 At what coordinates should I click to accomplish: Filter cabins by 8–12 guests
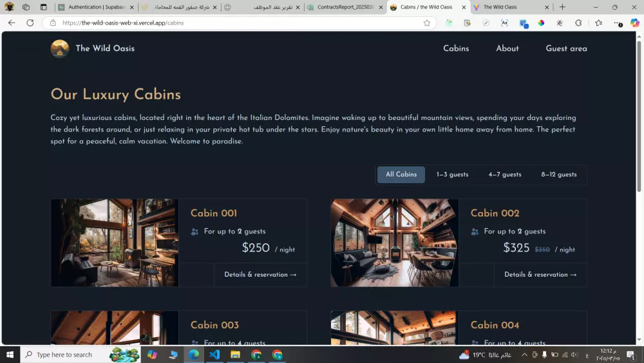pyautogui.click(x=558, y=174)
